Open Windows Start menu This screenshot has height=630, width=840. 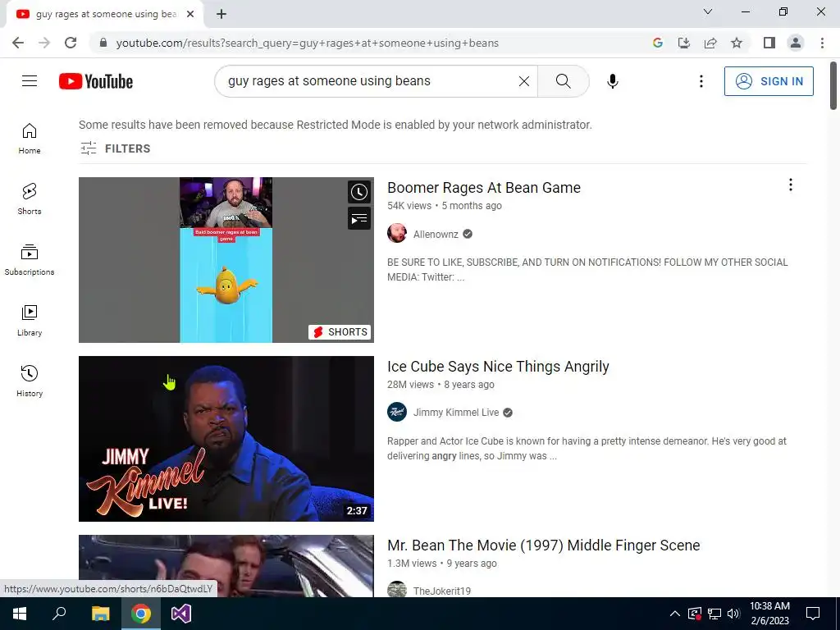click(20, 614)
